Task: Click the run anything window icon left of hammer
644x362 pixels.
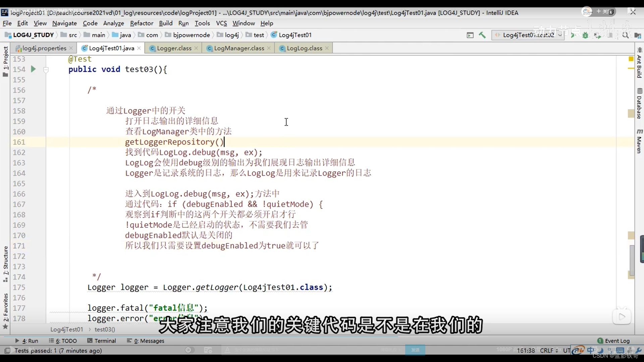Action: (470, 35)
